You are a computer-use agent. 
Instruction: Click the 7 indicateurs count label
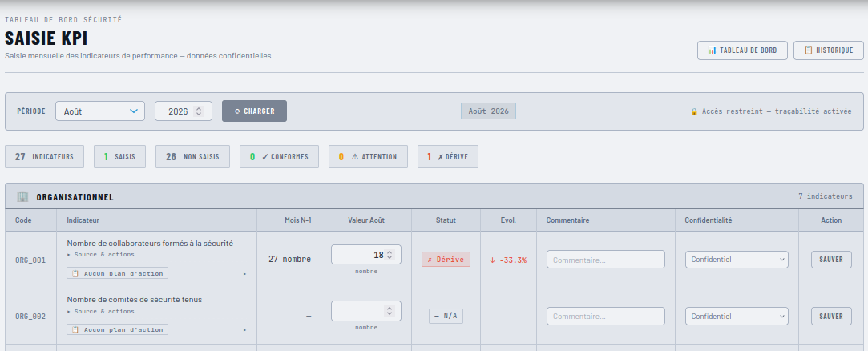[826, 196]
